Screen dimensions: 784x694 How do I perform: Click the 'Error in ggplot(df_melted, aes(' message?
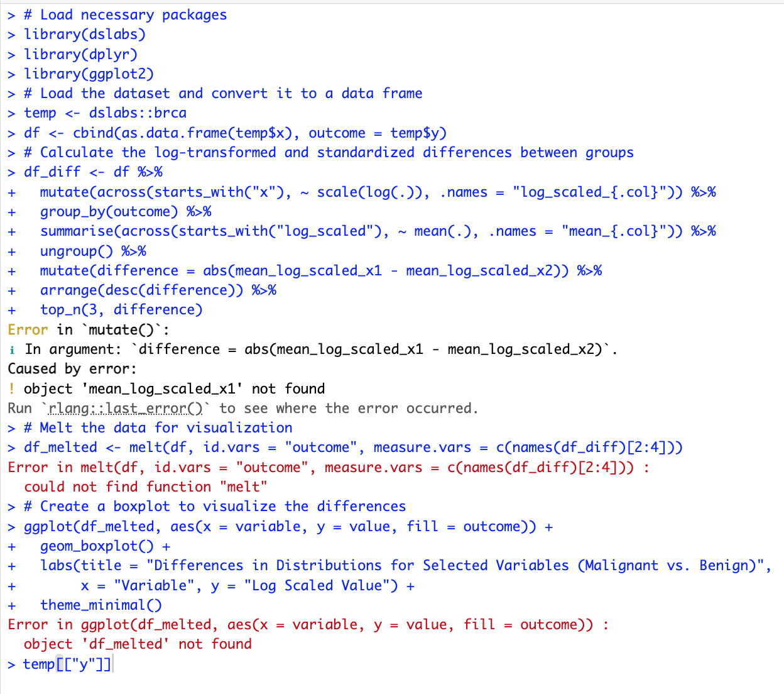[308, 624]
